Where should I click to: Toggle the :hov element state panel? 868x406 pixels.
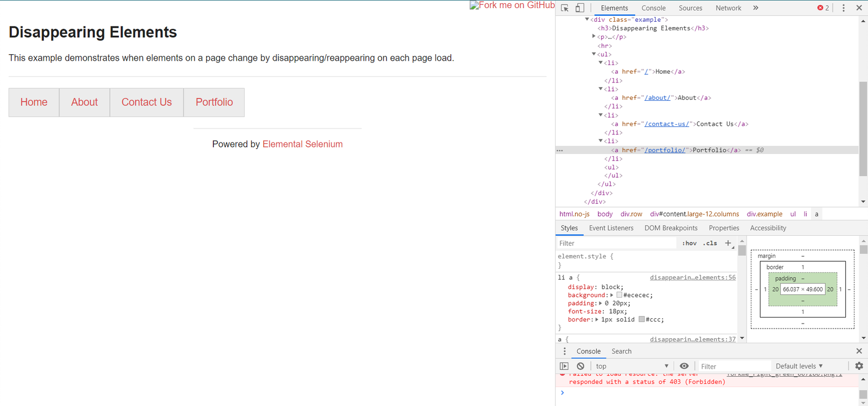[689, 243]
